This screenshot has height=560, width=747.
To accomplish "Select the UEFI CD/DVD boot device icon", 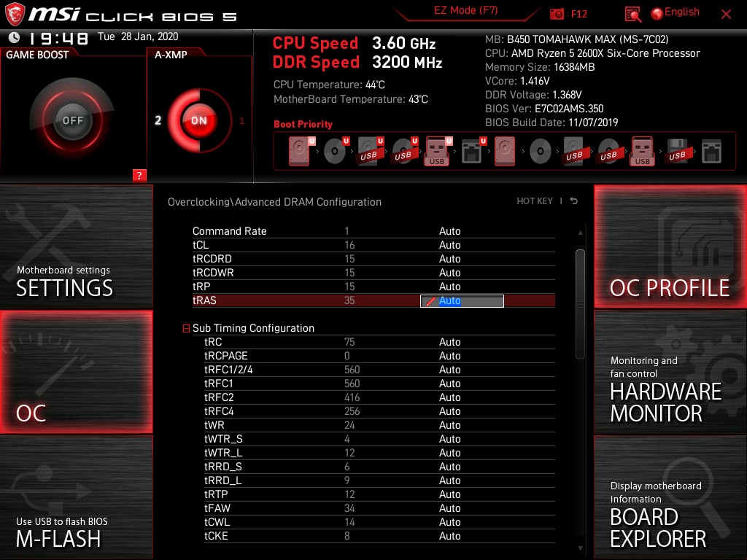I will tap(336, 151).
